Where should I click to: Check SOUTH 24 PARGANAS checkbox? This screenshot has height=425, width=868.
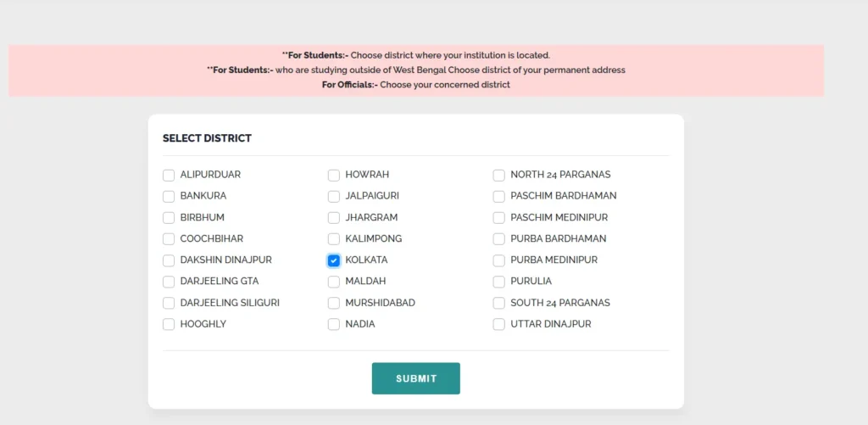point(499,303)
